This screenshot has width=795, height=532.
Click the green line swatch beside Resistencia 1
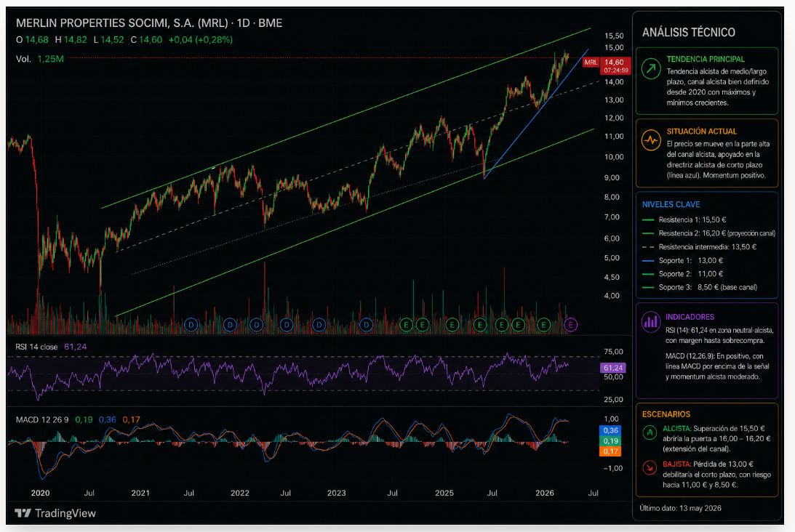tap(647, 220)
